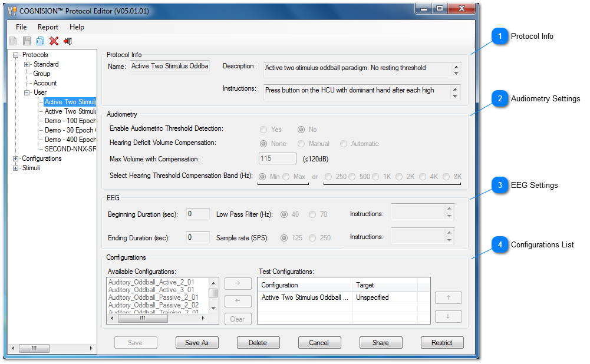Expand the Configurations tree node
Viewport: 590px width, 364px height.
coord(15,158)
